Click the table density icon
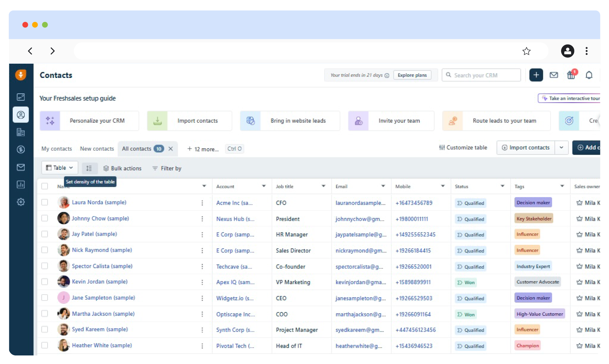This screenshot has width=609, height=364. coord(89,168)
